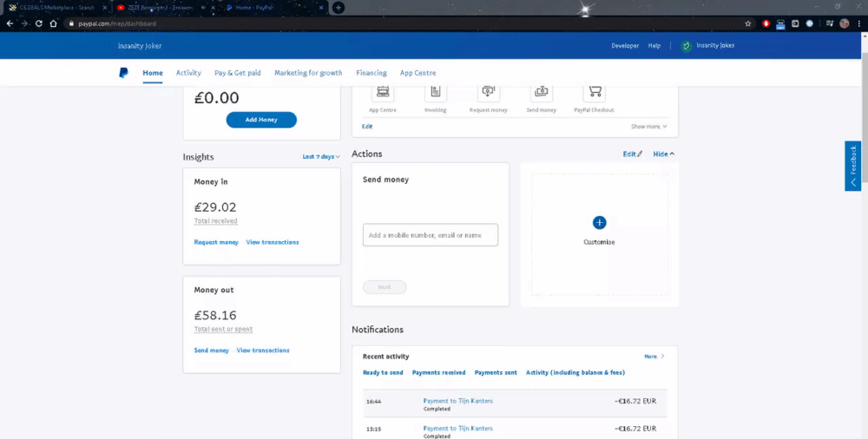Expand Show more shortcuts
Screen dimensions: 868x439
(x=648, y=127)
